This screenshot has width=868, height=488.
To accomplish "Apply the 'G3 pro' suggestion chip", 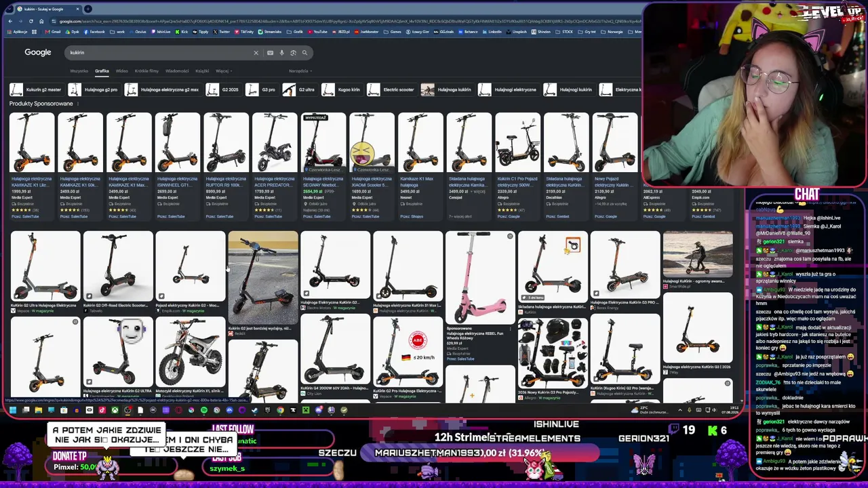I will [x=262, y=89].
